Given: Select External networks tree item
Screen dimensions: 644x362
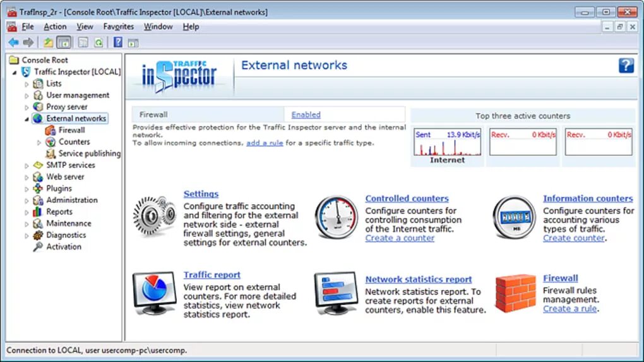Looking at the screenshot, I should (76, 118).
